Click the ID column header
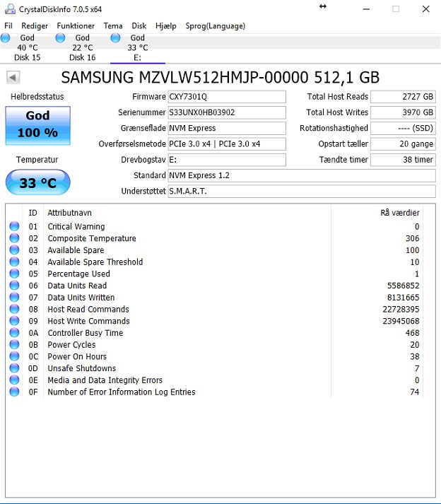This screenshot has height=504, width=441. [x=33, y=213]
